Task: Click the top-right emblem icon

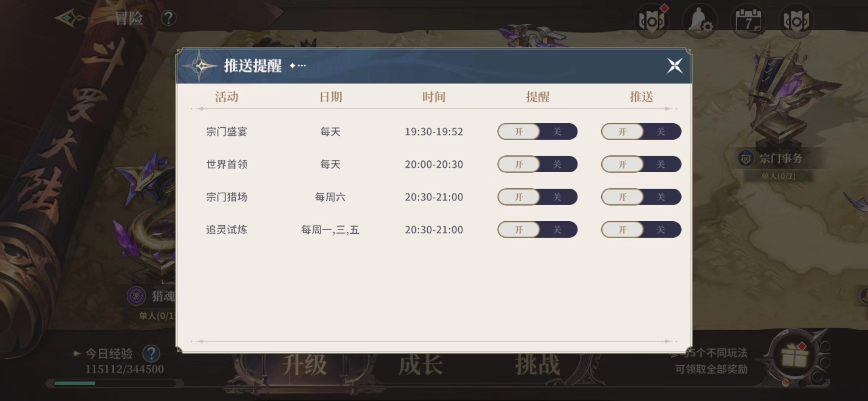Action: coord(796,21)
